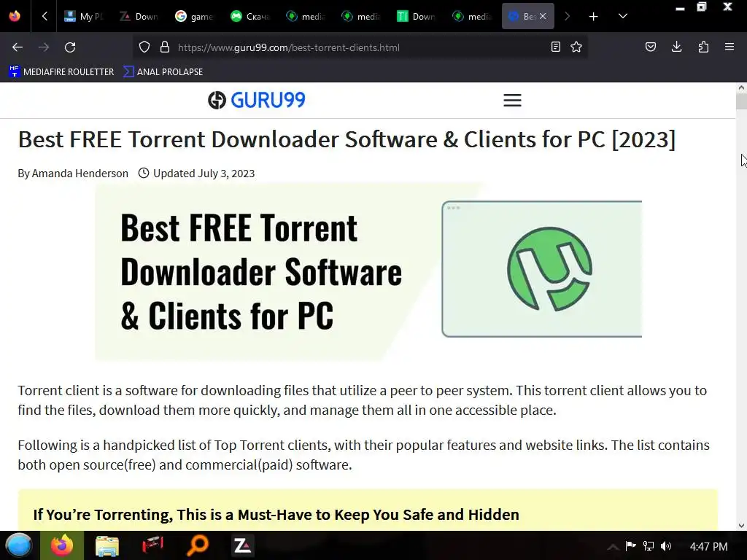Click author name Amanda Henderson
Viewport: 747px width, 560px height.
[x=80, y=174]
